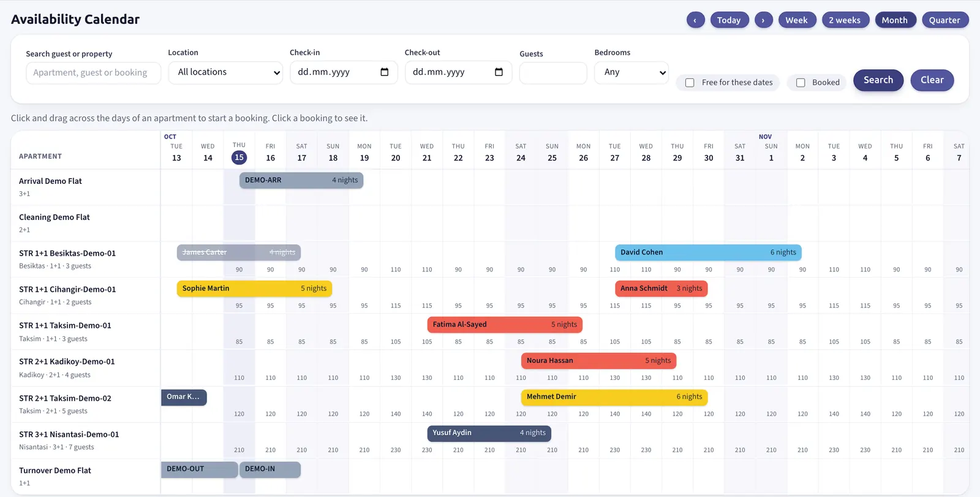Focus the Guests input field
Image resolution: width=980 pixels, height=497 pixels.
tap(553, 73)
